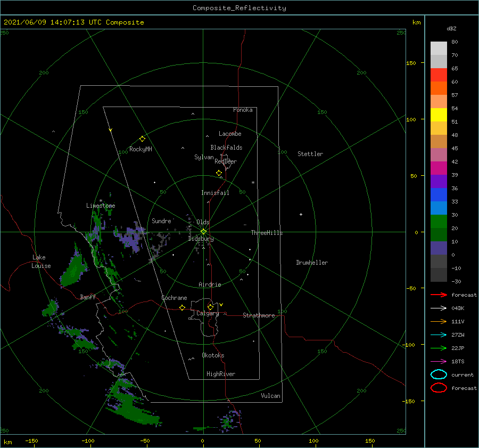479x448 pixels.
Task: Click the orange 111V arrow in legend
Action: (439, 321)
